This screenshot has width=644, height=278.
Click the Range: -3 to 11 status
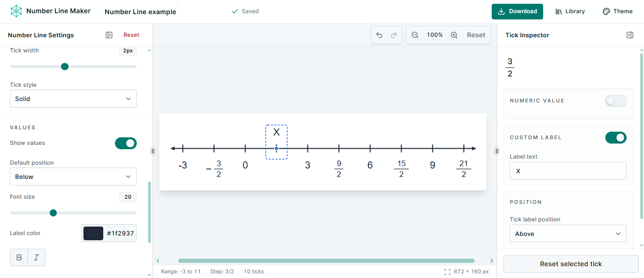pyautogui.click(x=181, y=271)
